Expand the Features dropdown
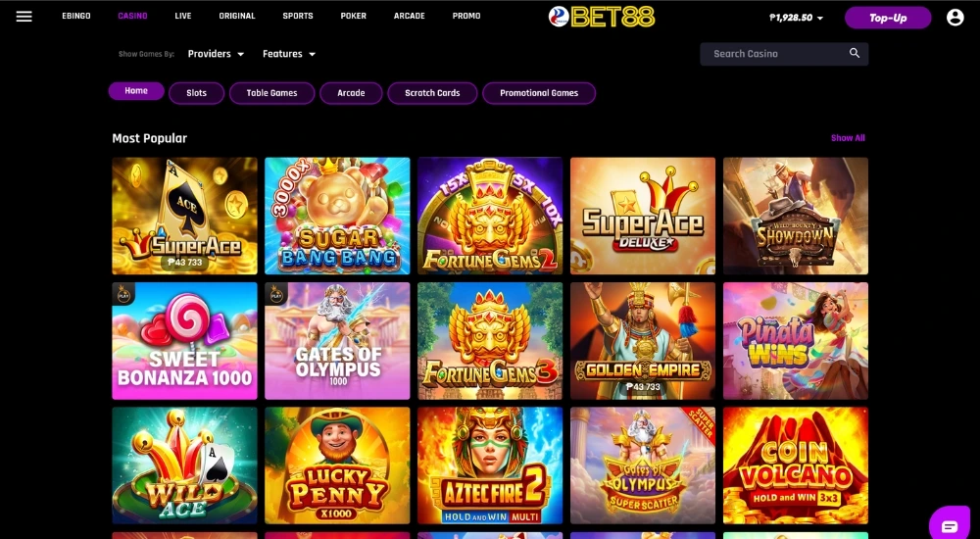This screenshot has width=980, height=539. (289, 54)
